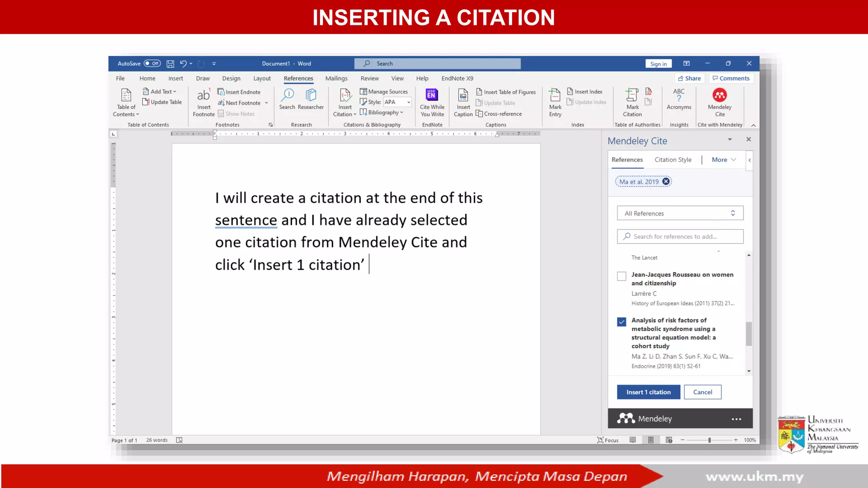Close the Mendeley Cite pane
This screenshot has width=868, height=488.
click(x=748, y=139)
